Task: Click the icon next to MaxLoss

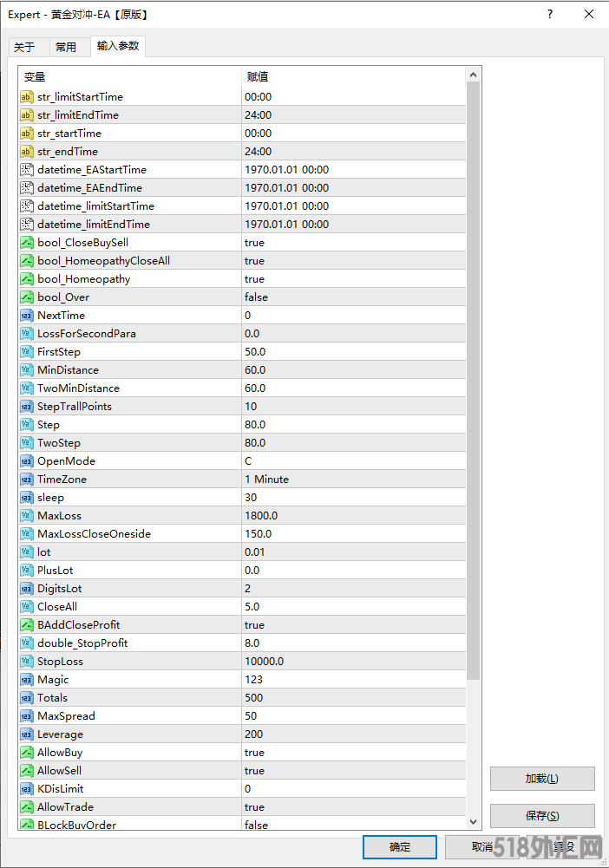Action: (26, 516)
